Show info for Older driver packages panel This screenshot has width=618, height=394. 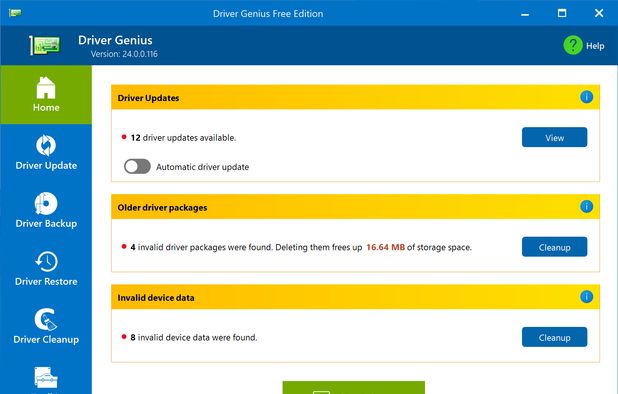point(586,206)
